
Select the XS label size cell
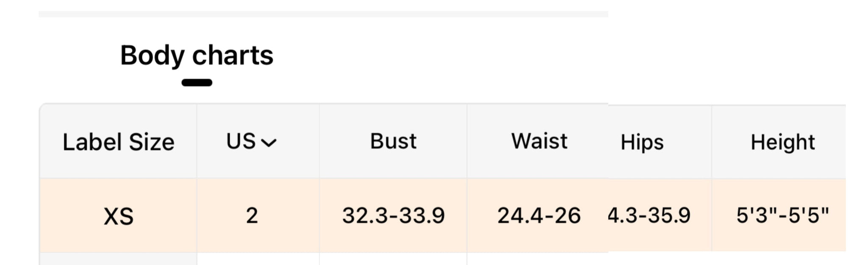point(118,216)
